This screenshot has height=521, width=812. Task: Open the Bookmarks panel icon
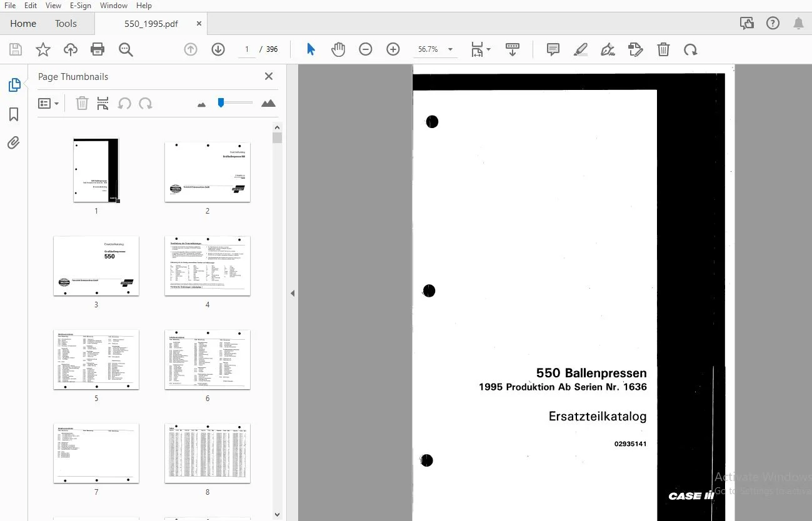point(14,114)
